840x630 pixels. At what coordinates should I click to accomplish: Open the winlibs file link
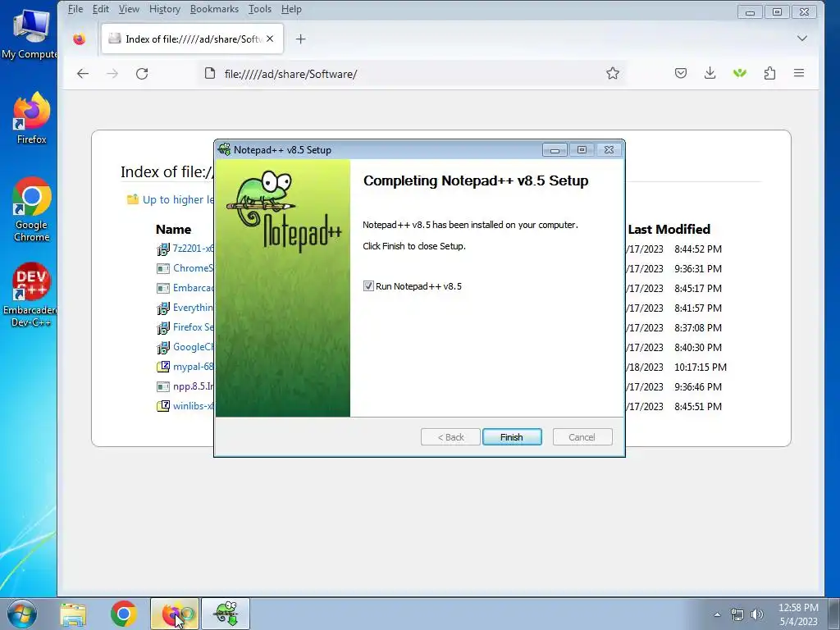click(x=193, y=406)
